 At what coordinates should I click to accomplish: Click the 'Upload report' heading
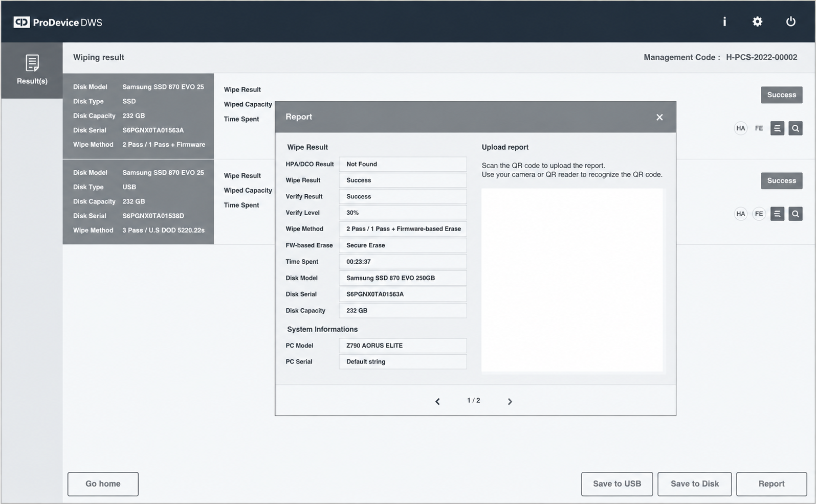click(505, 147)
